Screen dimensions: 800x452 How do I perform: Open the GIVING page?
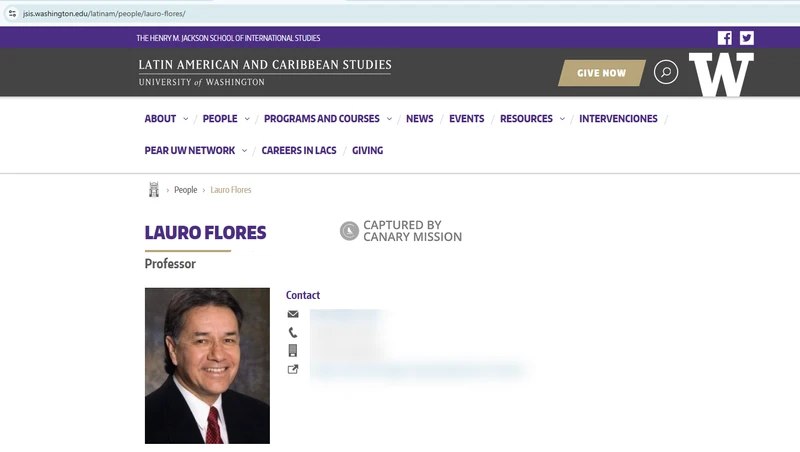pyautogui.click(x=367, y=150)
